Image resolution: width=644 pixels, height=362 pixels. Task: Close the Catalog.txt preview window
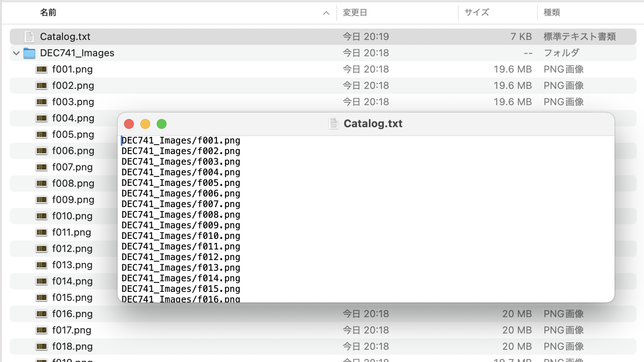tap(129, 124)
